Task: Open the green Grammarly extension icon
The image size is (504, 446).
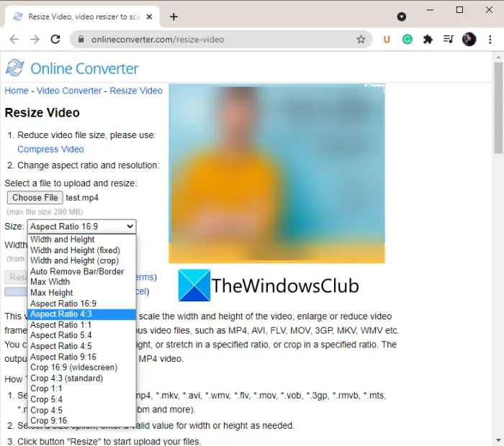Action: point(408,40)
